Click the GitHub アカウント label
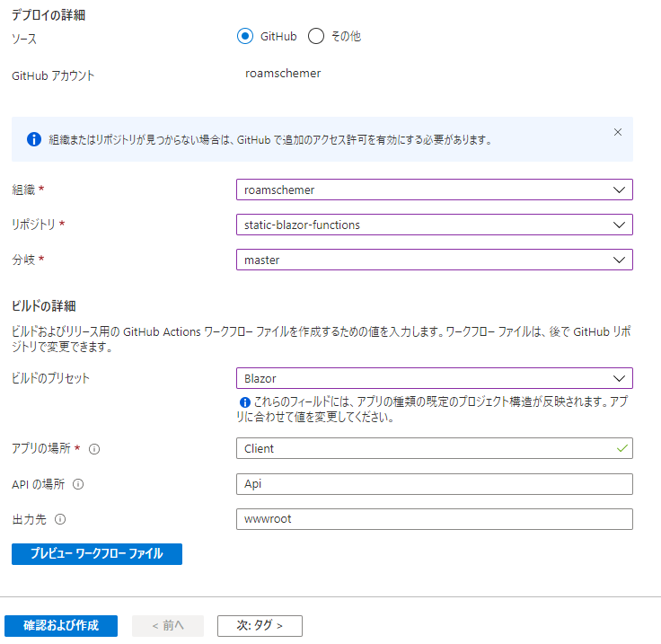Viewport: 661px width, 644px height. click(53, 75)
